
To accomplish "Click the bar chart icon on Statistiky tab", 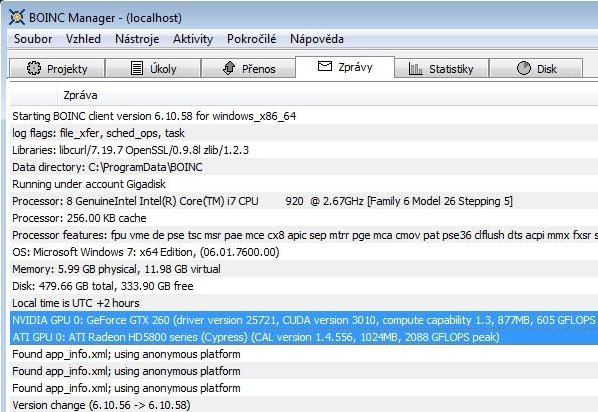I will coord(415,69).
